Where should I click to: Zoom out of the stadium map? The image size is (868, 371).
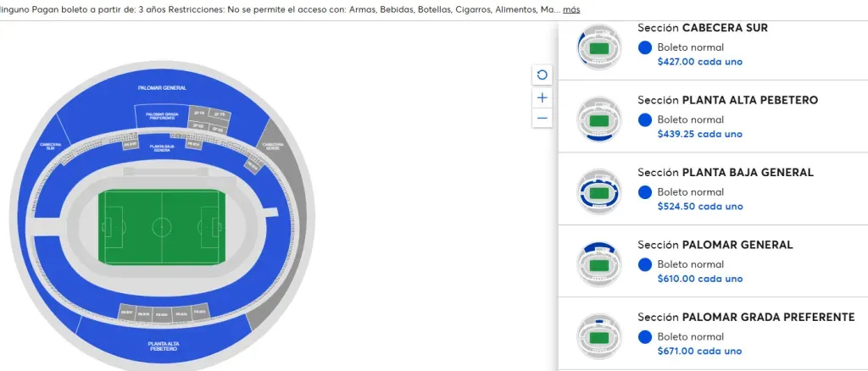(x=542, y=119)
